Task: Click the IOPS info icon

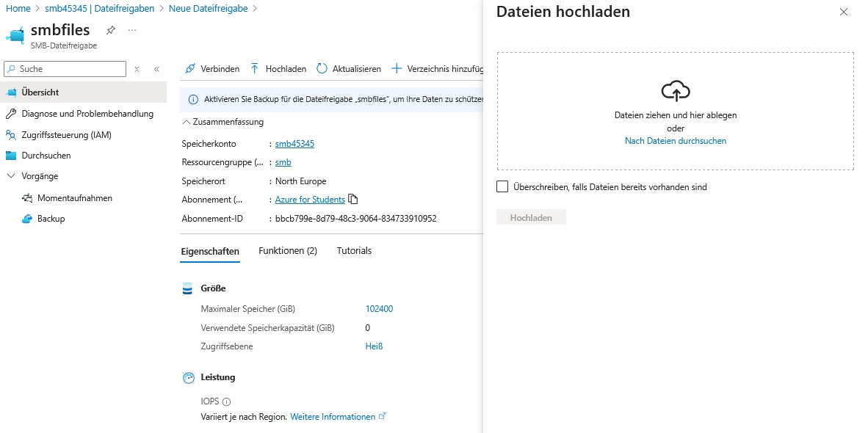Action: [x=226, y=401]
